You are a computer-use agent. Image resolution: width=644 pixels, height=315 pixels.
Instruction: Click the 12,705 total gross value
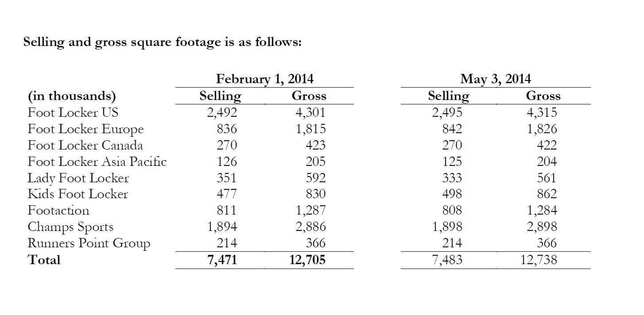307,260
